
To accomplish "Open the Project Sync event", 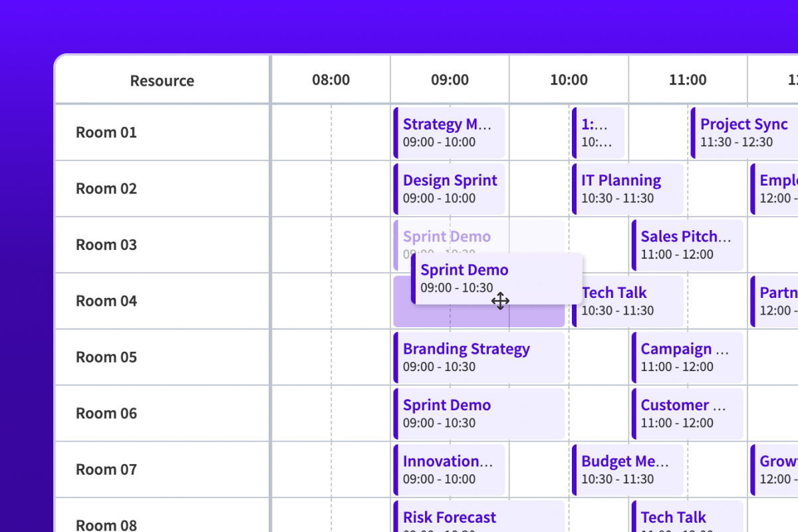I will click(x=743, y=132).
